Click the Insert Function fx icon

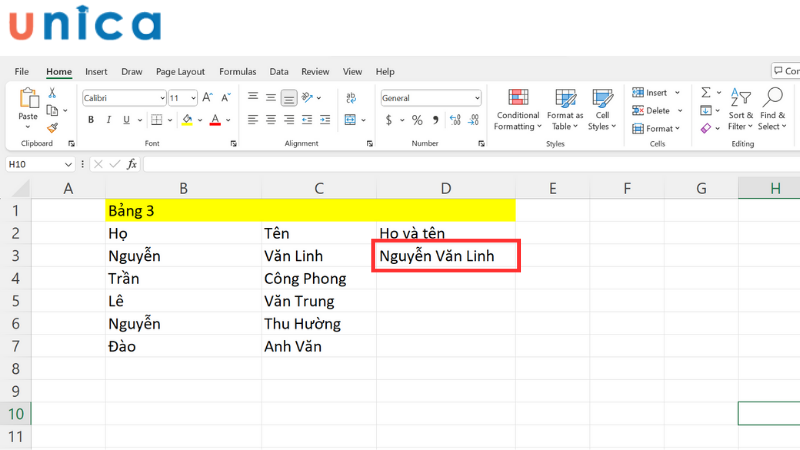(x=132, y=164)
